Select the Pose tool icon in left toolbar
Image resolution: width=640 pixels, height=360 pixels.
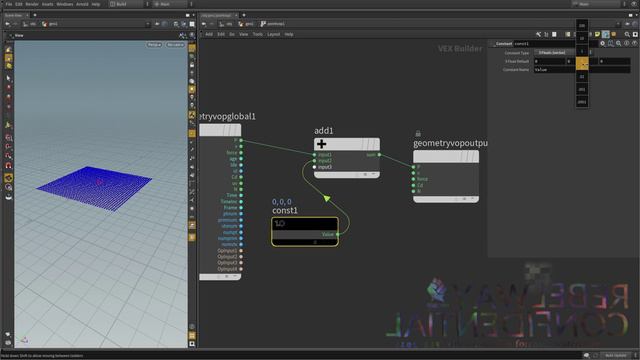[x=8, y=125]
